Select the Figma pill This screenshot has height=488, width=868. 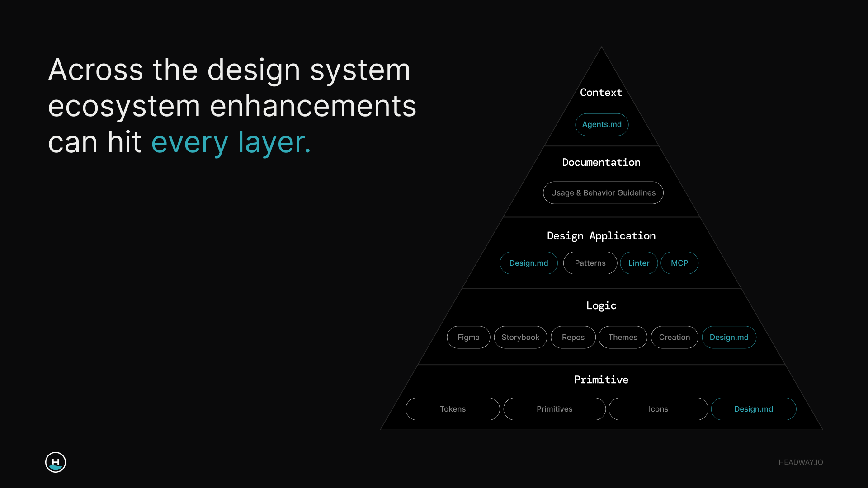click(x=468, y=337)
